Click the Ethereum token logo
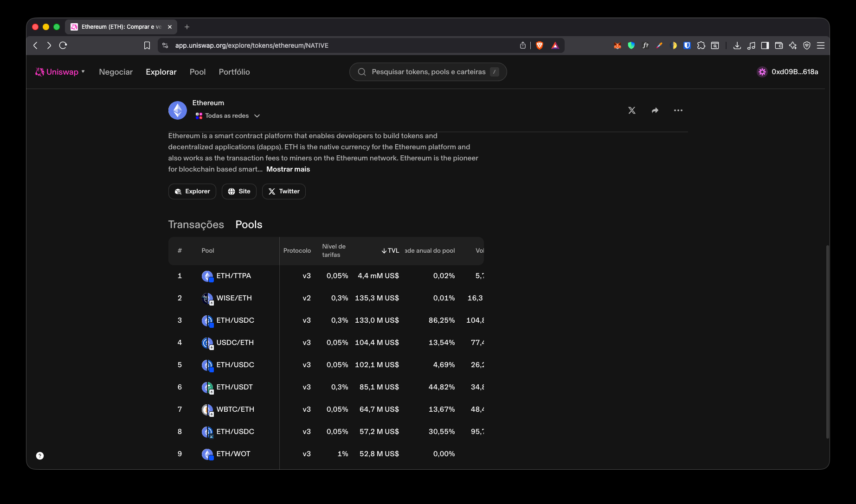Image resolution: width=856 pixels, height=504 pixels. [178, 110]
